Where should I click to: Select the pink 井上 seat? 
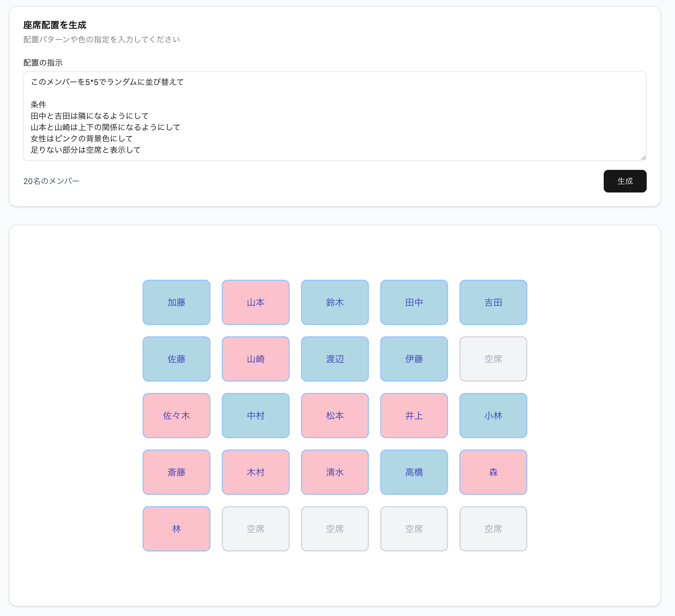click(414, 415)
